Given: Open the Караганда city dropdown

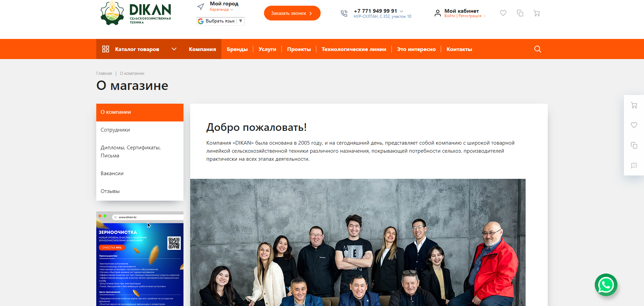Looking at the screenshot, I should click(221, 9).
